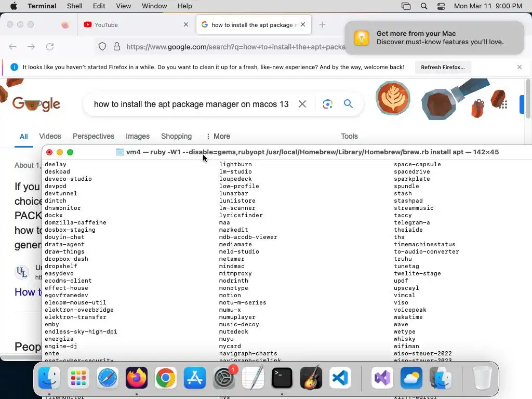Reload the current page

click(x=50, y=47)
